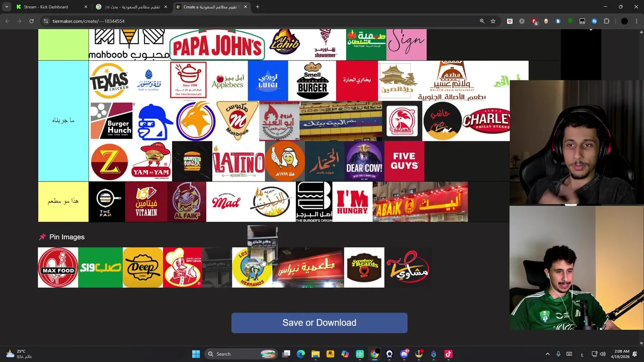Bookmark this page with the star icon
Viewport: 644px width, 362px height.
(493, 21)
